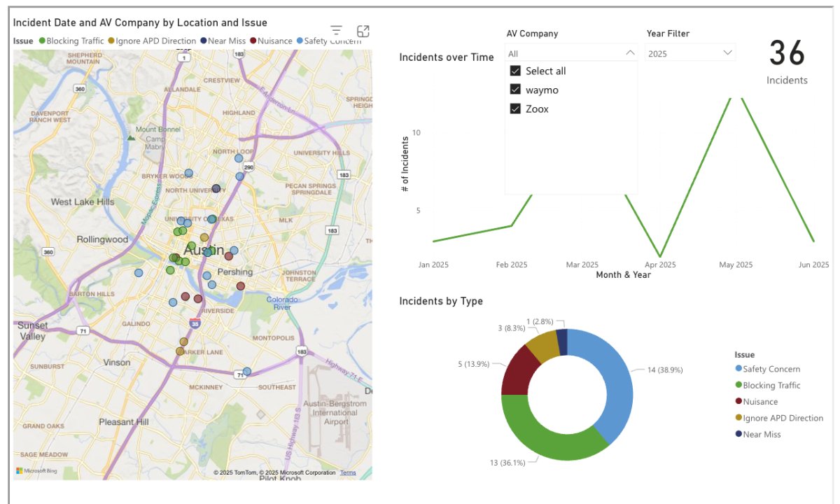The height and width of the screenshot is (504, 840).
Task: Click Blocking Traffic in the donut chart legend
Action: click(767, 385)
